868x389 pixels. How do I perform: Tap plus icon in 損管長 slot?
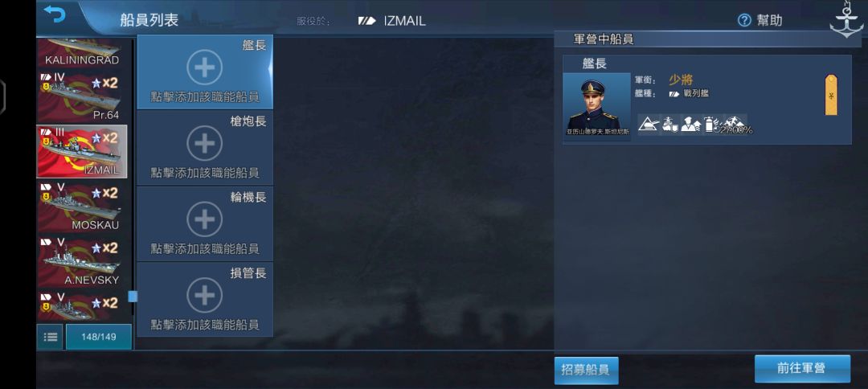[204, 295]
